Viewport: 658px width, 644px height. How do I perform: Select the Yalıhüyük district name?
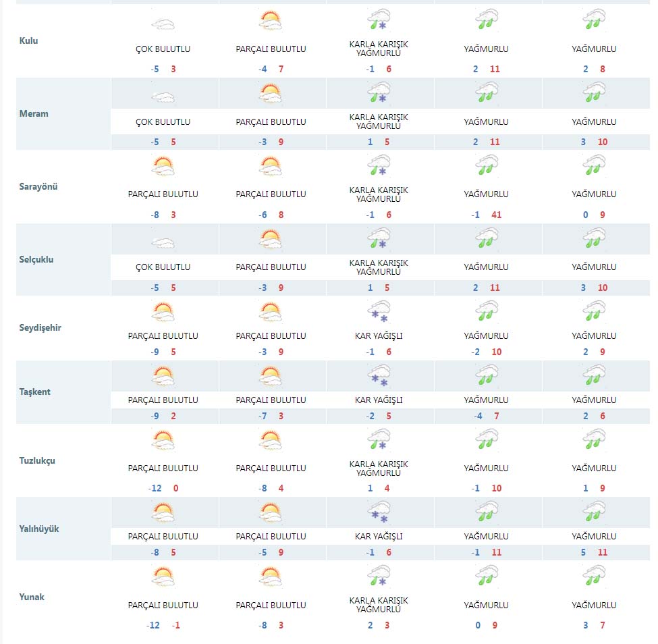point(39,529)
